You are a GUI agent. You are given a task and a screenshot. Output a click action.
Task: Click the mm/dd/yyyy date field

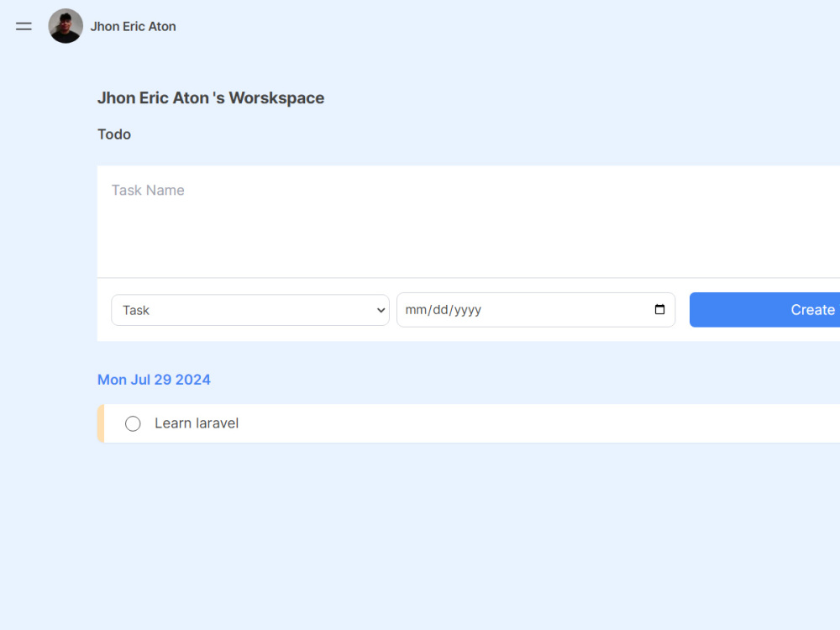point(536,310)
